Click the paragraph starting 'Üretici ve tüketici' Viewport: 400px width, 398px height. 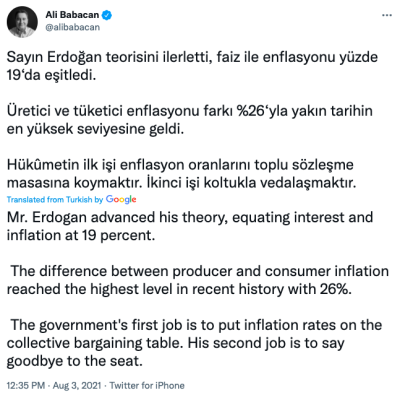pyautogui.click(x=190, y=120)
